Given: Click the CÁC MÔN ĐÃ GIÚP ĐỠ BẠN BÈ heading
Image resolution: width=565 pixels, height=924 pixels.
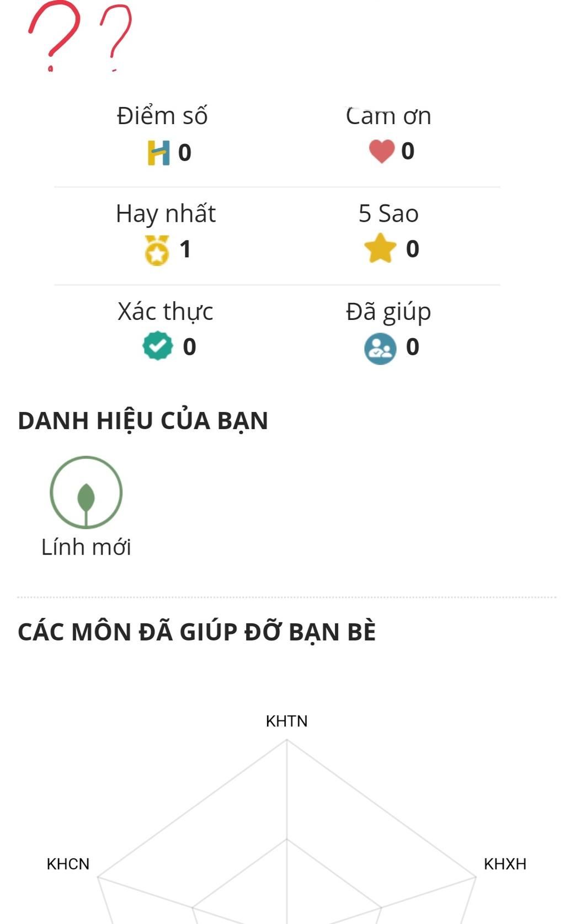Looking at the screenshot, I should 196,632.
